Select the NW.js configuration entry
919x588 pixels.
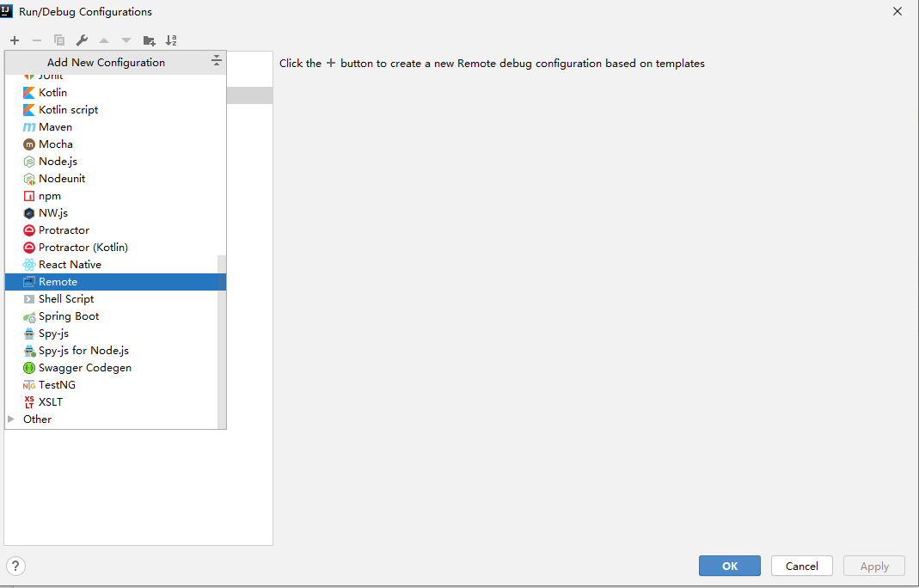115,213
